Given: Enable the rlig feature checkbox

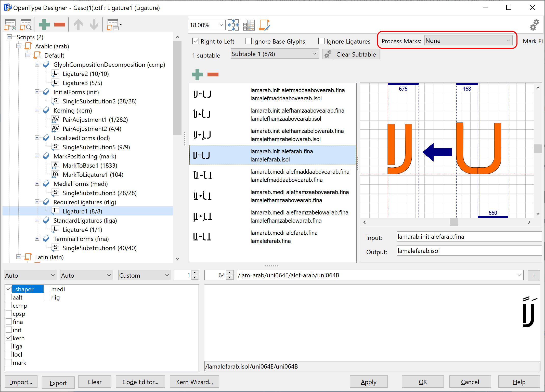Looking at the screenshot, I should pyautogui.click(x=47, y=297).
